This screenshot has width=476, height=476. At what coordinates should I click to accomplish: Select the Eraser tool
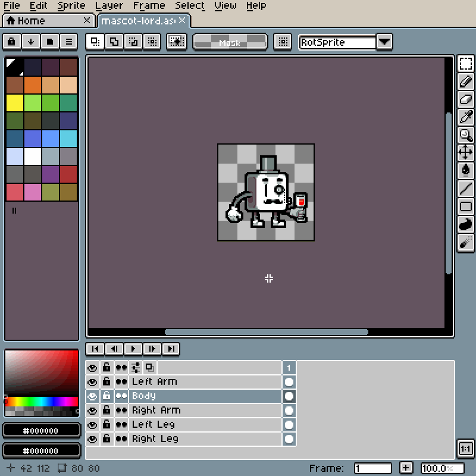tap(466, 99)
